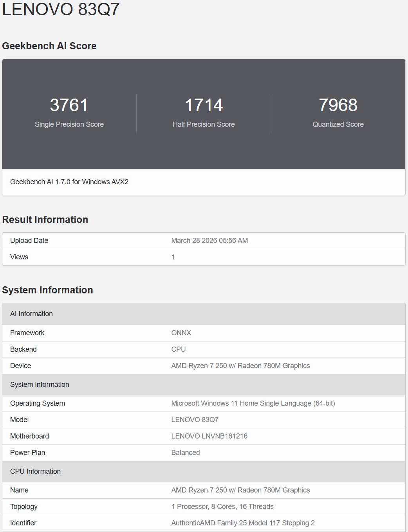Click the CPU Information header row

[35, 471]
